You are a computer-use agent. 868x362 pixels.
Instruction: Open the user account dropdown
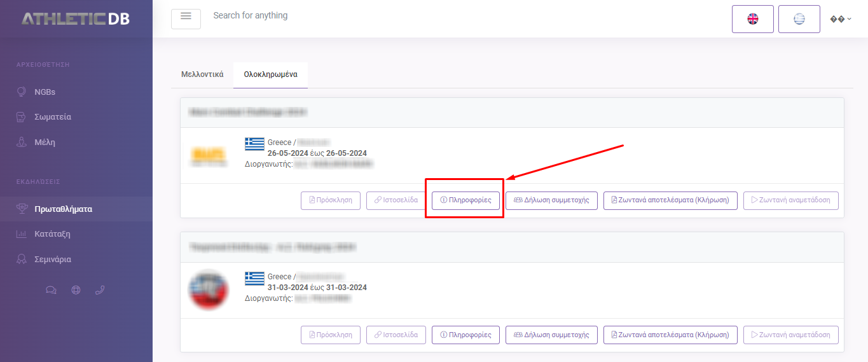tap(841, 19)
